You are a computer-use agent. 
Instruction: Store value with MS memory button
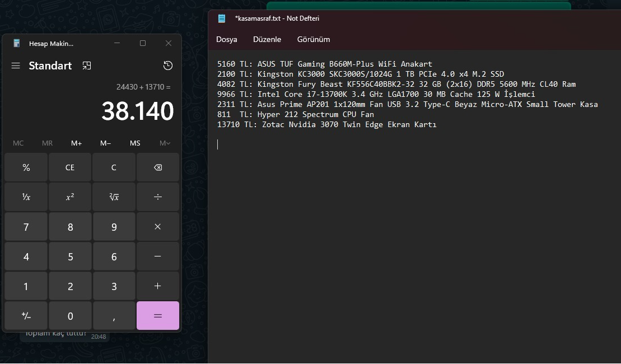pyautogui.click(x=134, y=143)
